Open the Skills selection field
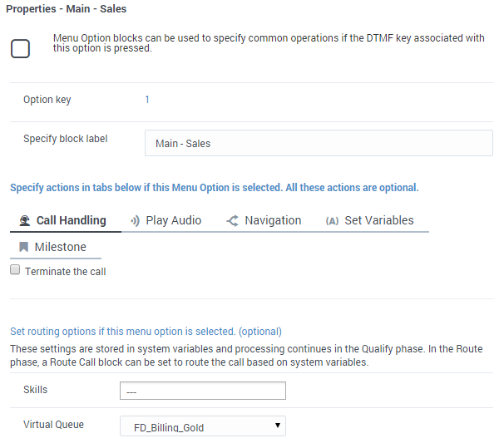This screenshot has height=448, width=504. (x=203, y=391)
